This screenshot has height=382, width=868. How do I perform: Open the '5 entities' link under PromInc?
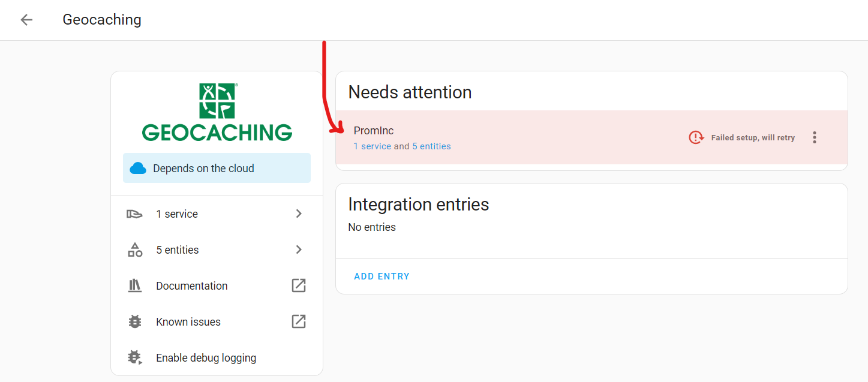[x=433, y=146]
